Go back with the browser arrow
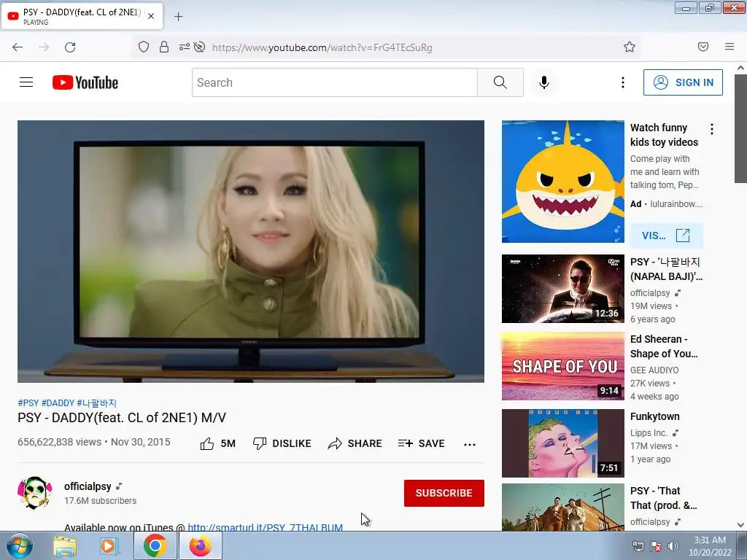Viewport: 747px width, 560px height. (18, 47)
